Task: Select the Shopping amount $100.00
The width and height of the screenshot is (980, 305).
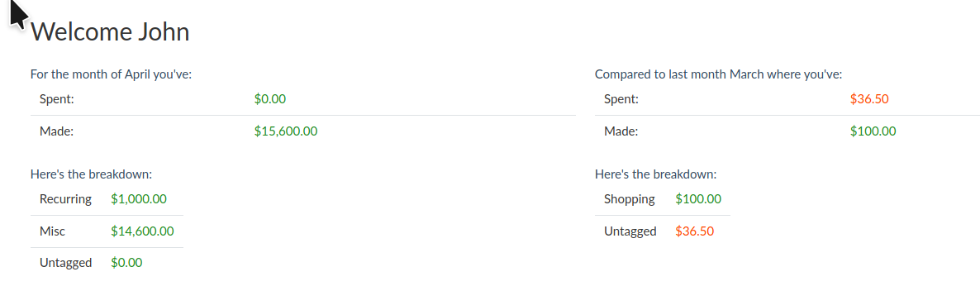Action: 698,199
